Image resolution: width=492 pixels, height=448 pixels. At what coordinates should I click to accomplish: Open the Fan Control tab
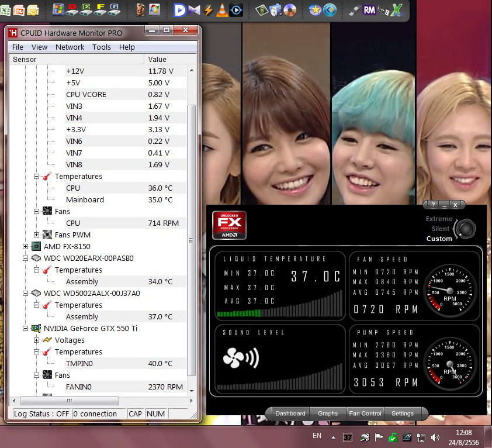click(x=365, y=413)
